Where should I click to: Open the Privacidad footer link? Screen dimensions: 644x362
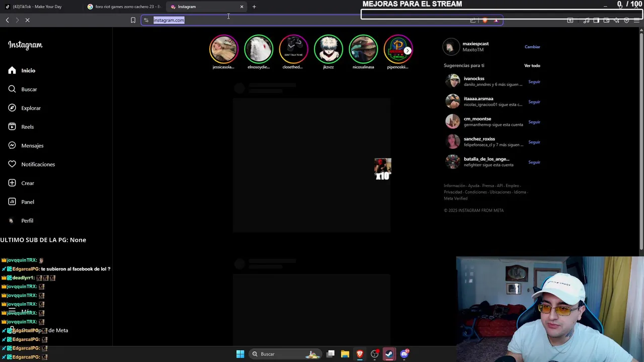tap(453, 192)
